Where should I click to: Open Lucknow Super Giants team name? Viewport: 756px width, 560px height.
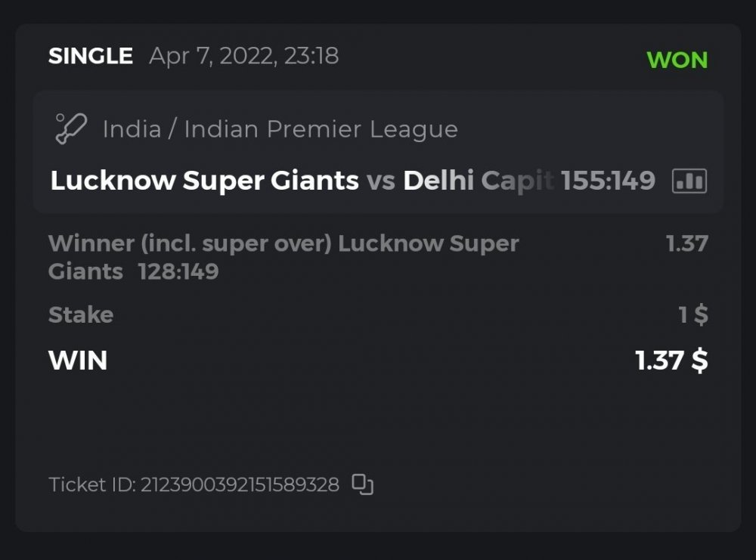[x=204, y=181]
